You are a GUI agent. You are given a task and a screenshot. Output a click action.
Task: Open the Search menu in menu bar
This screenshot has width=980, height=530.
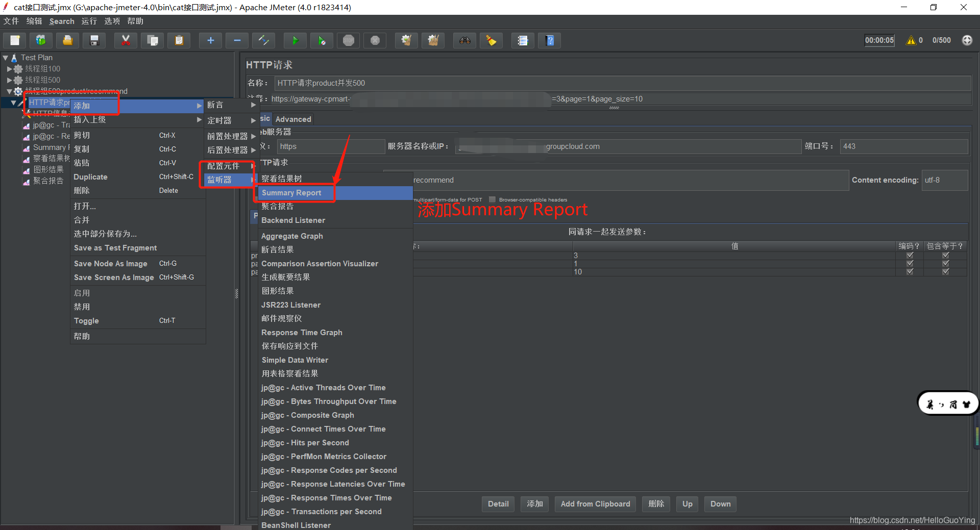click(62, 21)
